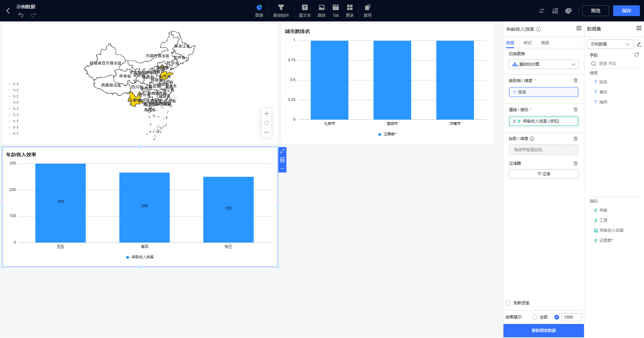Switch to the 样式 tab
The image size is (644, 338).
[x=527, y=43]
